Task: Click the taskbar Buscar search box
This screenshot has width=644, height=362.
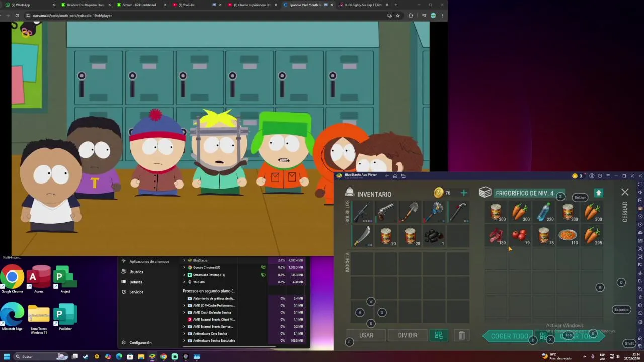Action: click(x=41, y=356)
